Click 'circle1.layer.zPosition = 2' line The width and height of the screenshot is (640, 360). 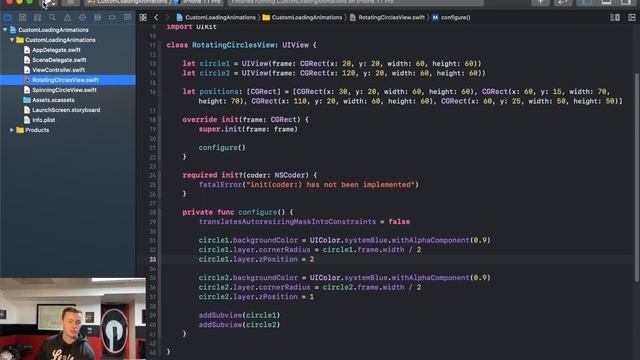click(x=256, y=259)
